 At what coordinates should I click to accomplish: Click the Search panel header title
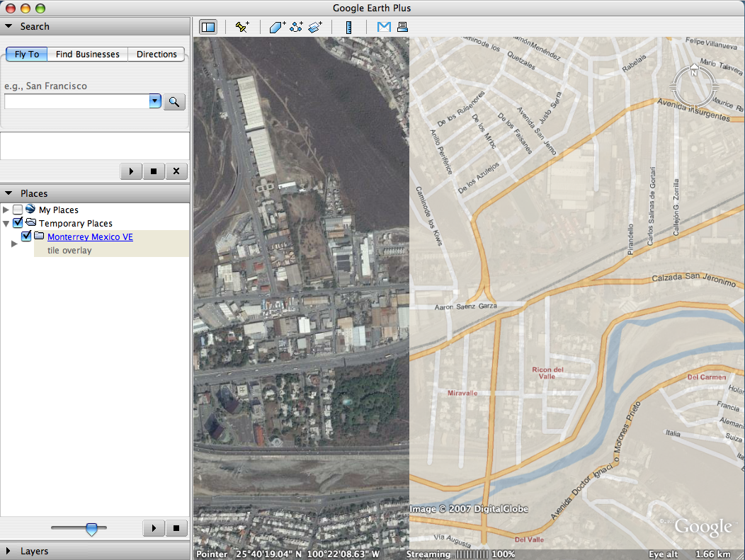point(35,27)
